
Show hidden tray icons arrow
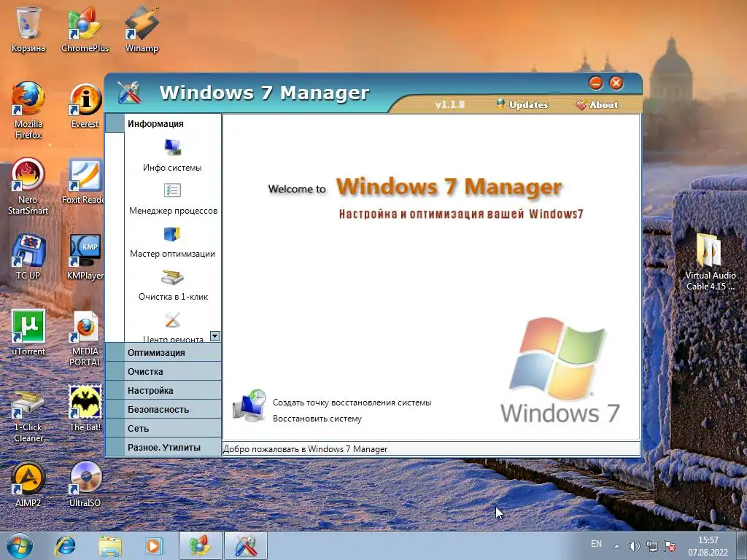616,546
